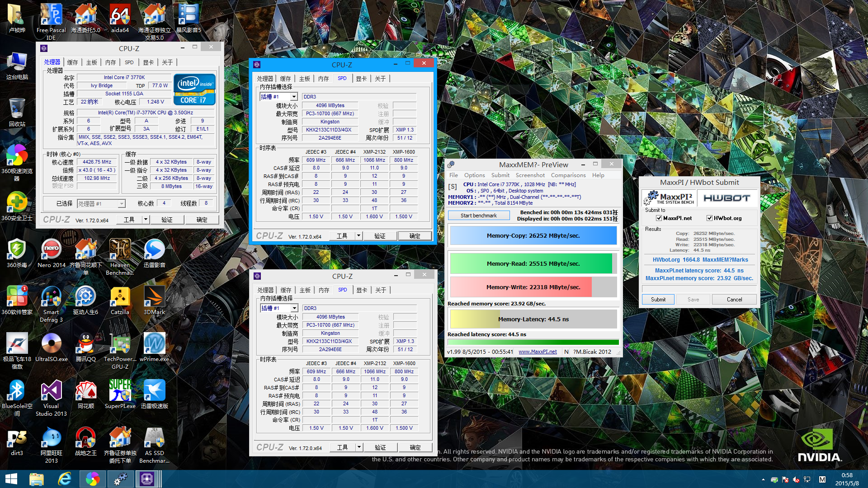The width and height of the screenshot is (868, 488).
Task: Switch to 主板 tab in left CPU-Z
Action: (x=92, y=62)
